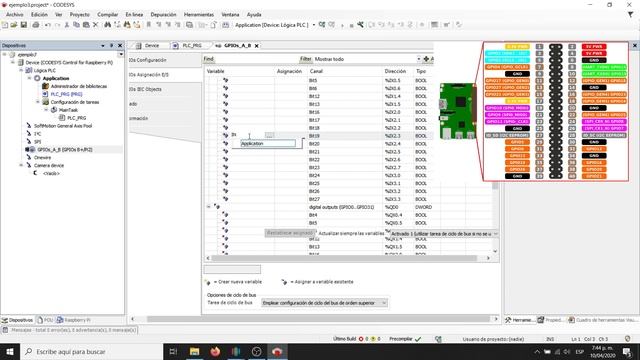This screenshot has width=640, height=360.
Task: Click the variable icon in Bit19 row
Action: tap(225, 135)
